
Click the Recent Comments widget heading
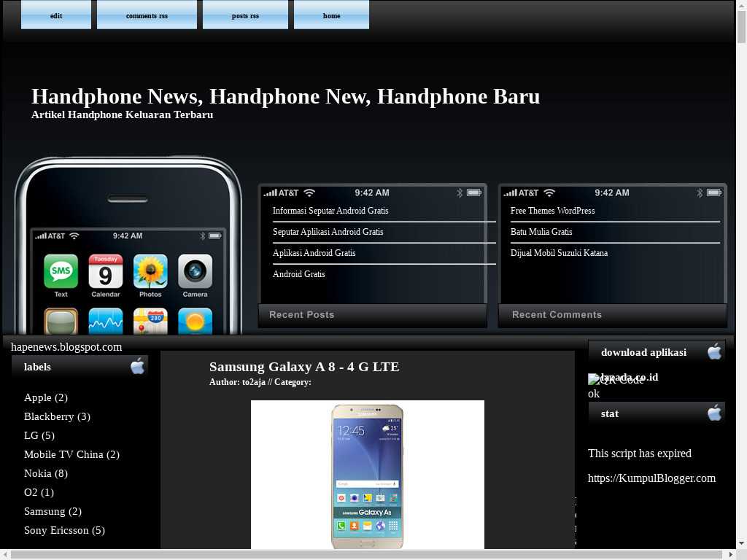(x=557, y=315)
